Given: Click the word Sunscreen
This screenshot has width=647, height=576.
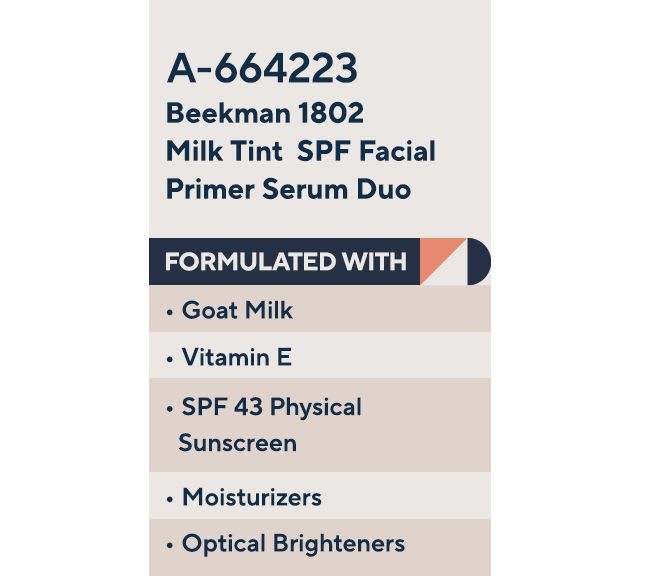Looking at the screenshot, I should pyautogui.click(x=238, y=443).
